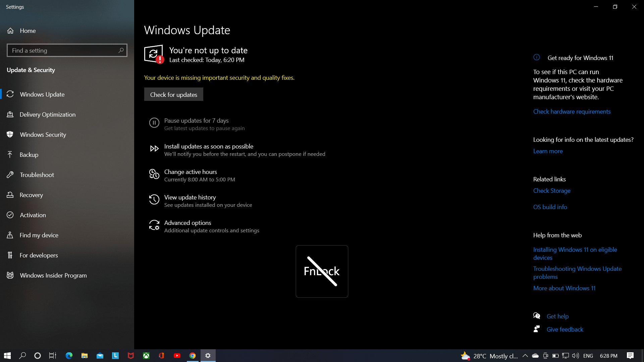The image size is (644, 362).
Task: Focus the Find a setting search box
Action: point(67,50)
